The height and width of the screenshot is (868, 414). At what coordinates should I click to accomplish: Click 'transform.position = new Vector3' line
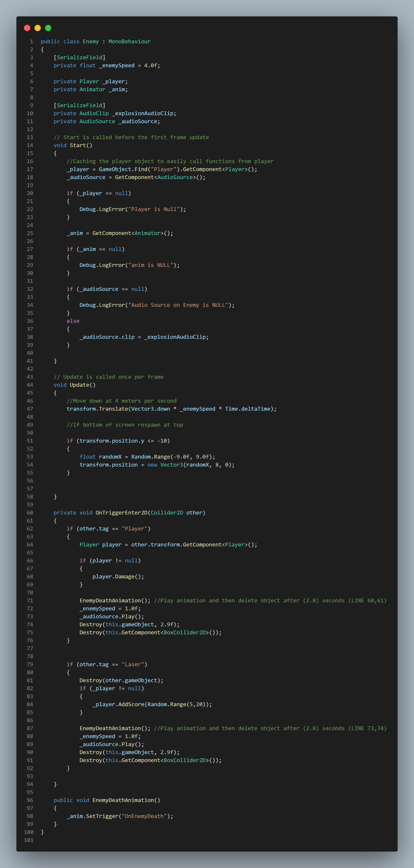tap(157, 465)
